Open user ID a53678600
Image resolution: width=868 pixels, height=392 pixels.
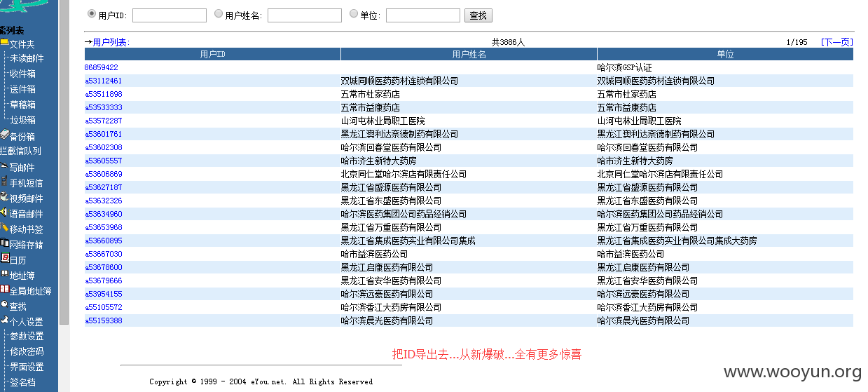[104, 267]
